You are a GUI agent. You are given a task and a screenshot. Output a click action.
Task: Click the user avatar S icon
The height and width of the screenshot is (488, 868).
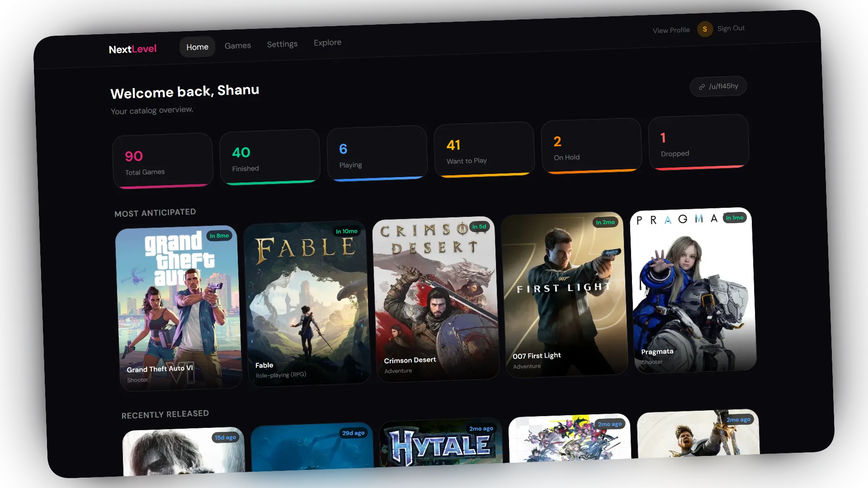(x=704, y=29)
